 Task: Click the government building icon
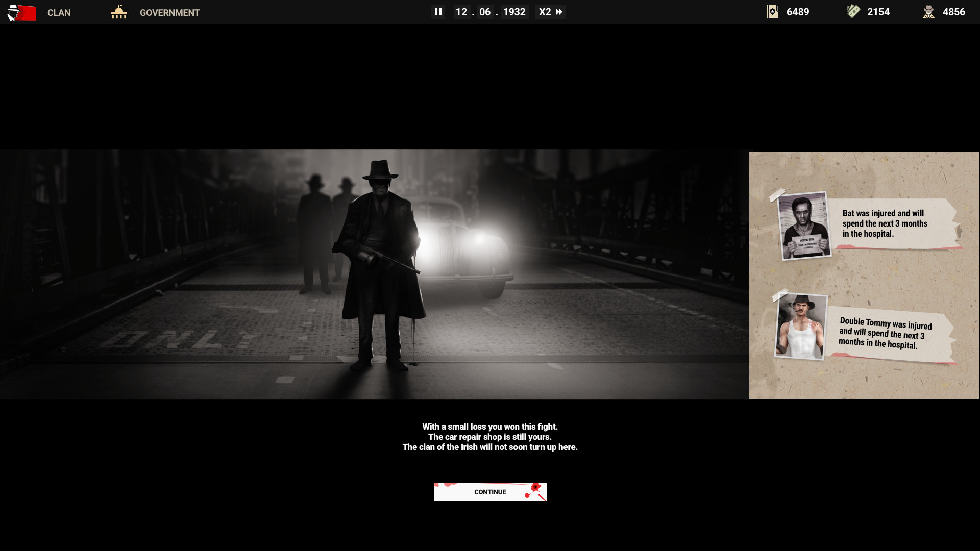(118, 12)
